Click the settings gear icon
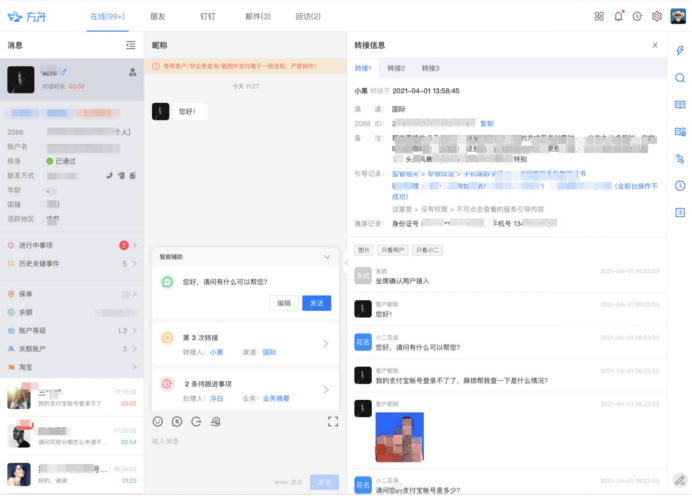 coord(657,16)
